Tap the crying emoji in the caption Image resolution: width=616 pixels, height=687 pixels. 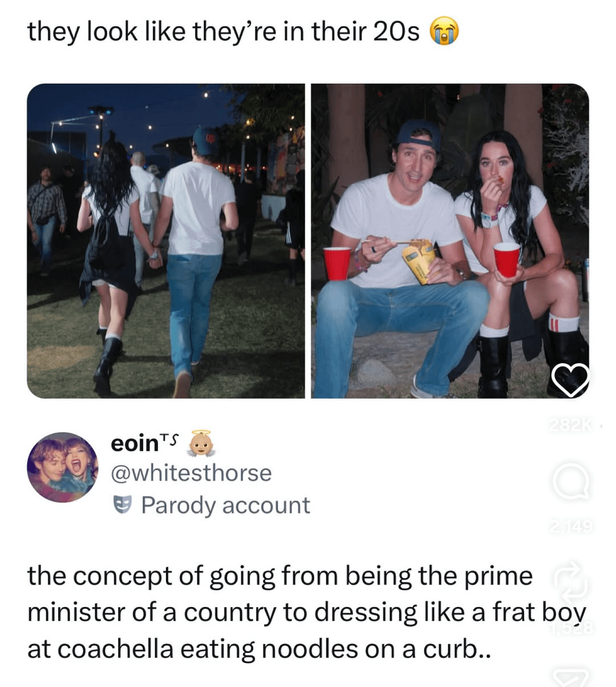pyautogui.click(x=444, y=32)
